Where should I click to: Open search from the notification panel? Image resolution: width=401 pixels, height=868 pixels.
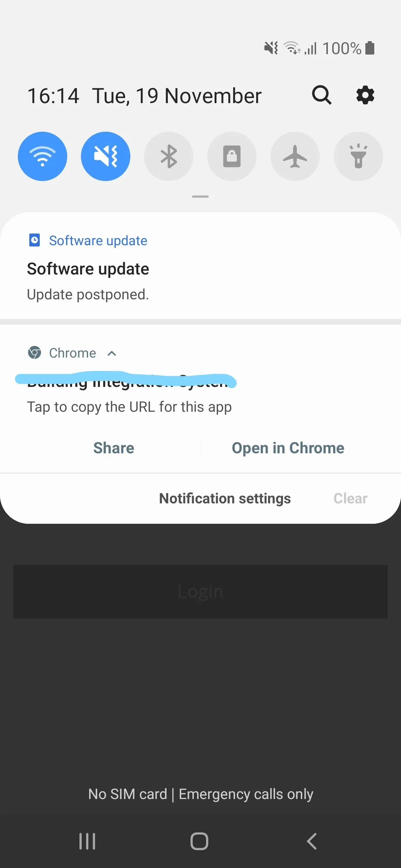tap(322, 95)
